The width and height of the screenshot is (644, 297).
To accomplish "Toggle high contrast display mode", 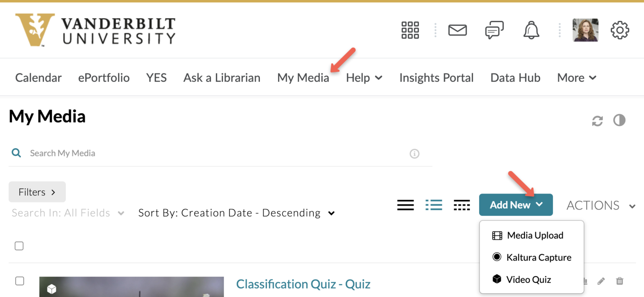I will tap(619, 121).
